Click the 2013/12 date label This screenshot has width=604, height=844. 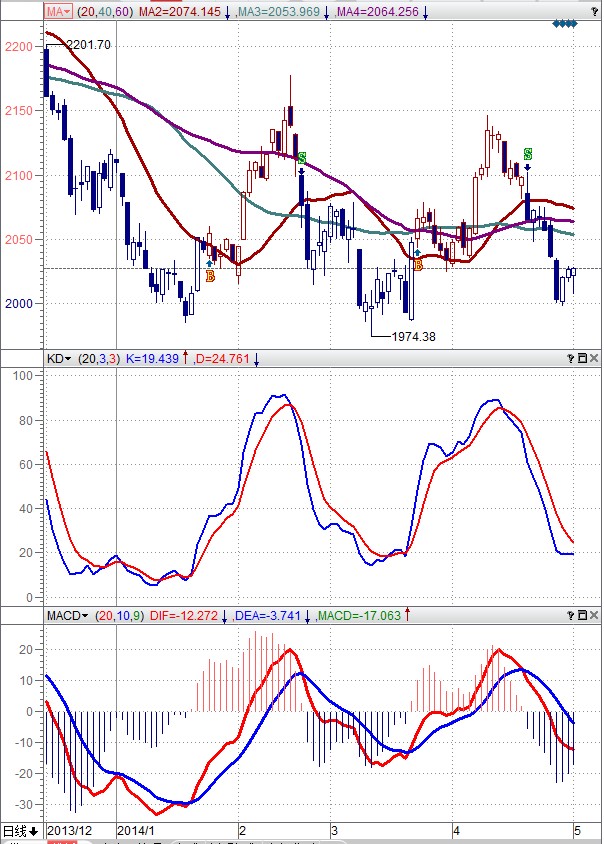click(69, 831)
